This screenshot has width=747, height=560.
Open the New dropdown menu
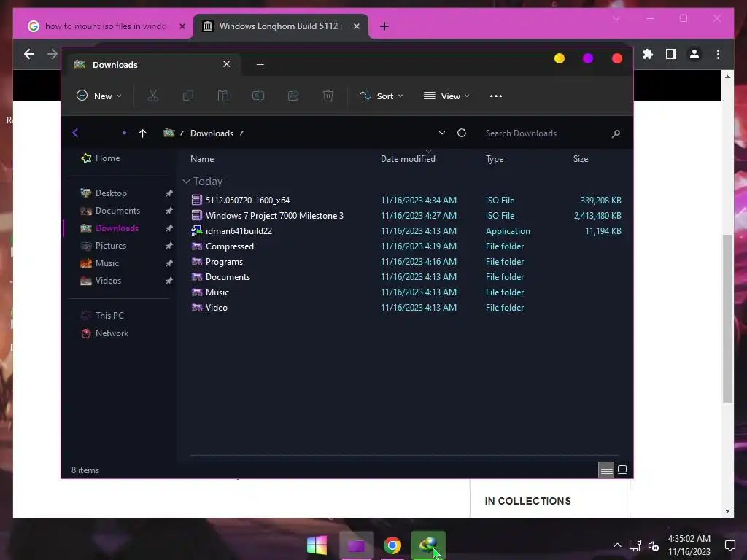98,96
